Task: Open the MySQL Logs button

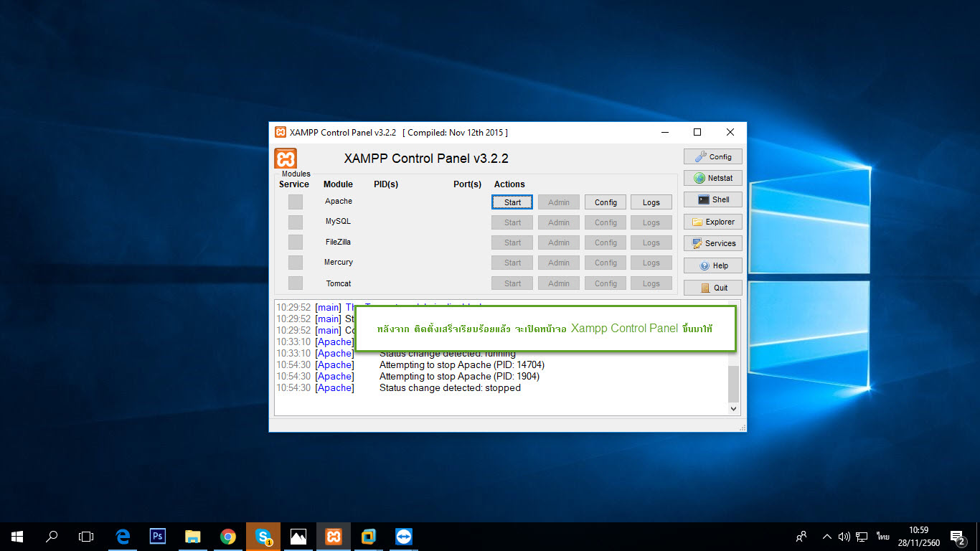Action: (x=651, y=222)
